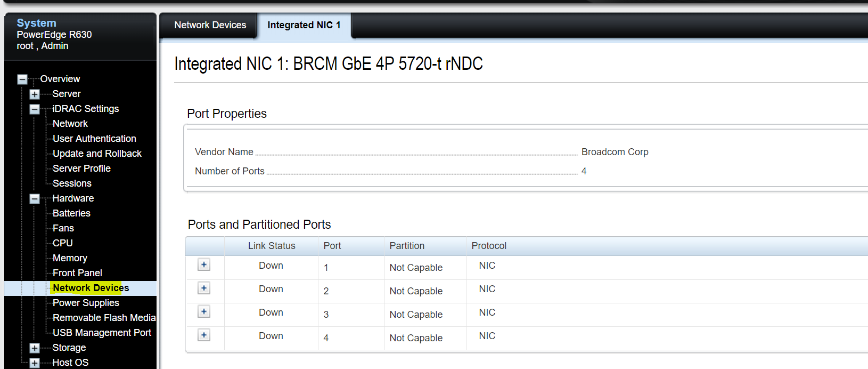The image size is (868, 369).
Task: Expand the Storage tree node
Action: click(35, 348)
